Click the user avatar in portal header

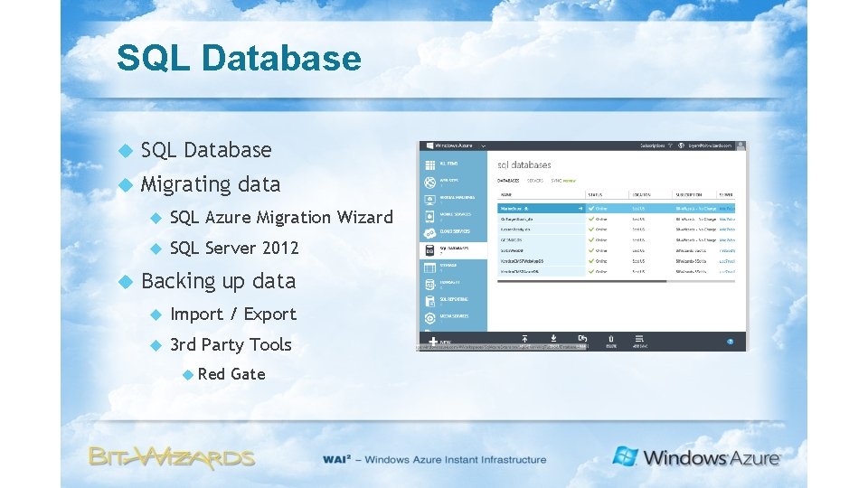tap(741, 146)
